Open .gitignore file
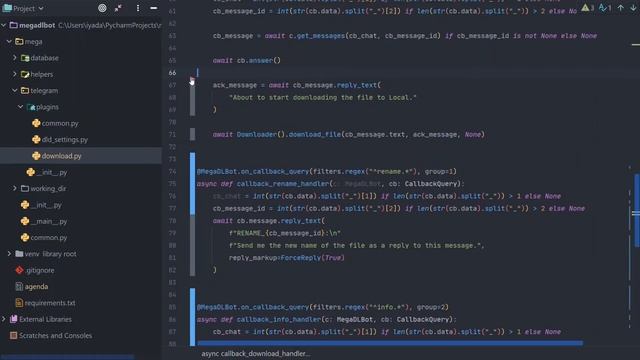Screen dimensions: 640x360 40,270
